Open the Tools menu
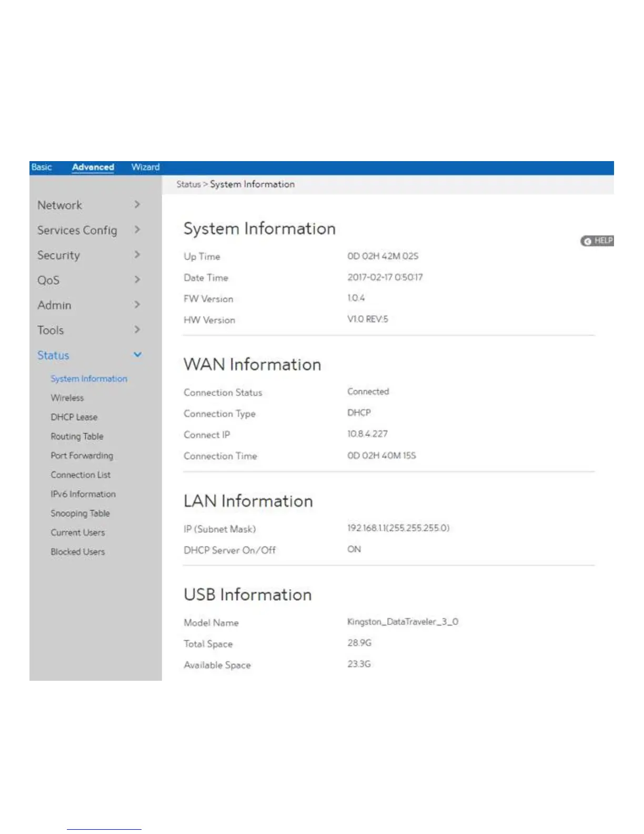 50,330
